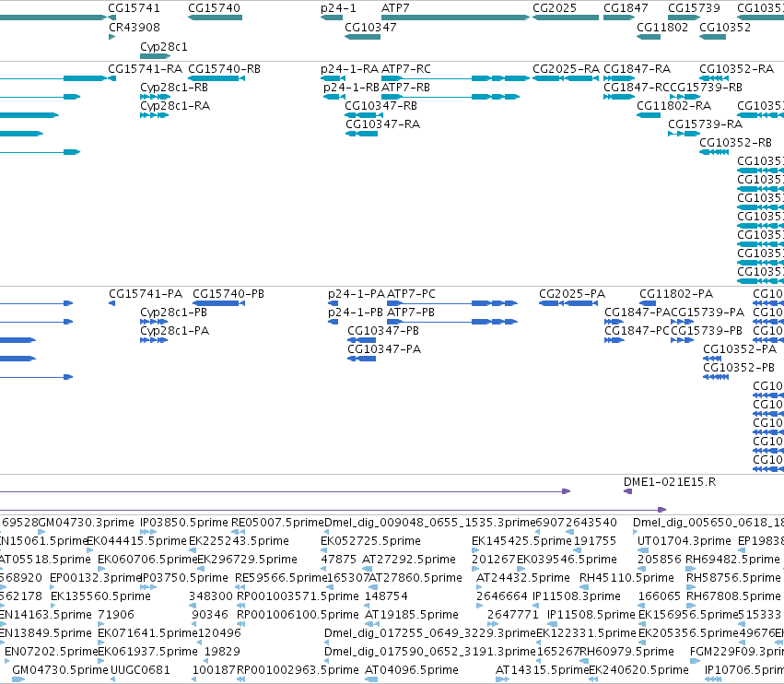
Task: Click EST label RH45110.5prime
Action: click(626, 577)
